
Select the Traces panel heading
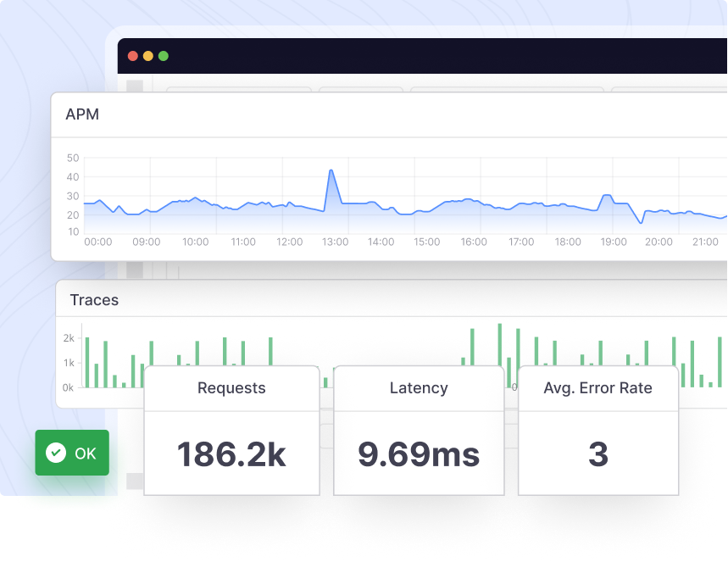coord(94,300)
